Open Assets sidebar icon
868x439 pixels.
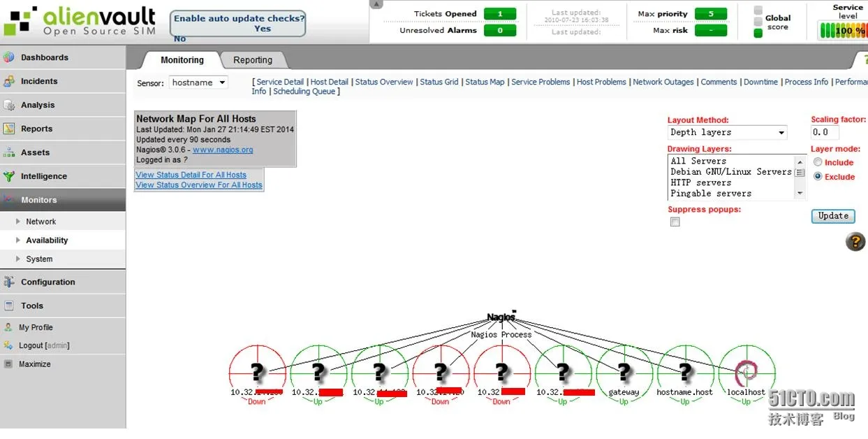click(9, 152)
